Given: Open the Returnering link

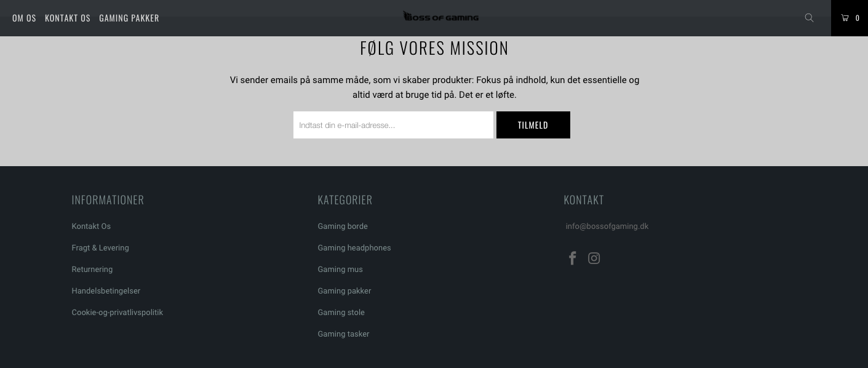Looking at the screenshot, I should tap(92, 270).
